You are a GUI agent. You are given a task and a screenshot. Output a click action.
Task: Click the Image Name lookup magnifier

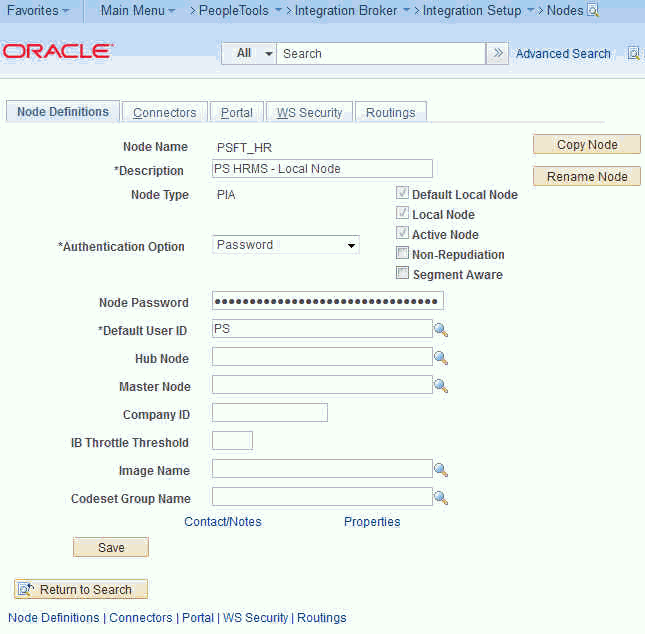(x=441, y=469)
